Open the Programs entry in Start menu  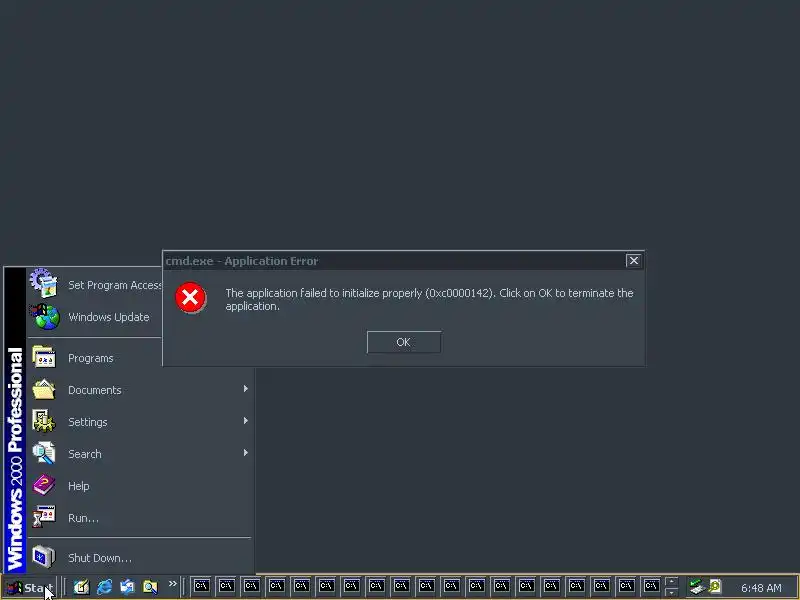(95, 358)
